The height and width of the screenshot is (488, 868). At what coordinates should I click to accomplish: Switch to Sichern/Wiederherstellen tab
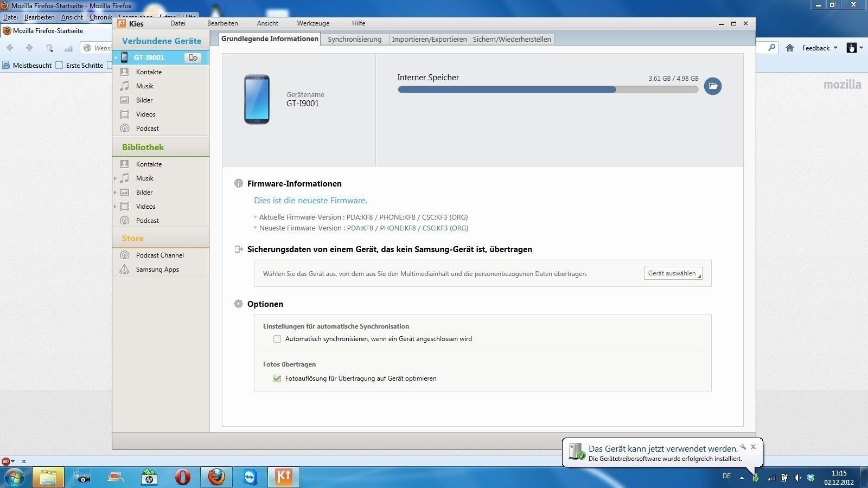point(512,39)
